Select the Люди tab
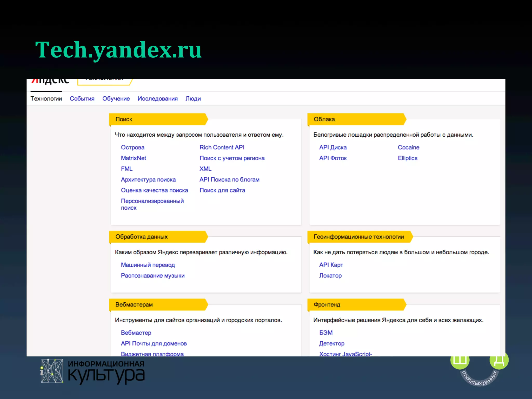Screen dimensions: 532x399 pos(193,99)
